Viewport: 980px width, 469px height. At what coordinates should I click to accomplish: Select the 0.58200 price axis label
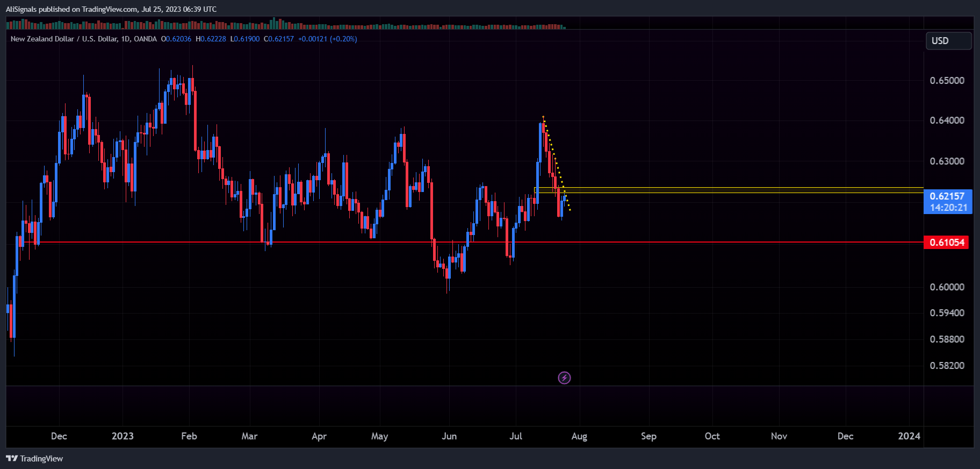[947, 366]
